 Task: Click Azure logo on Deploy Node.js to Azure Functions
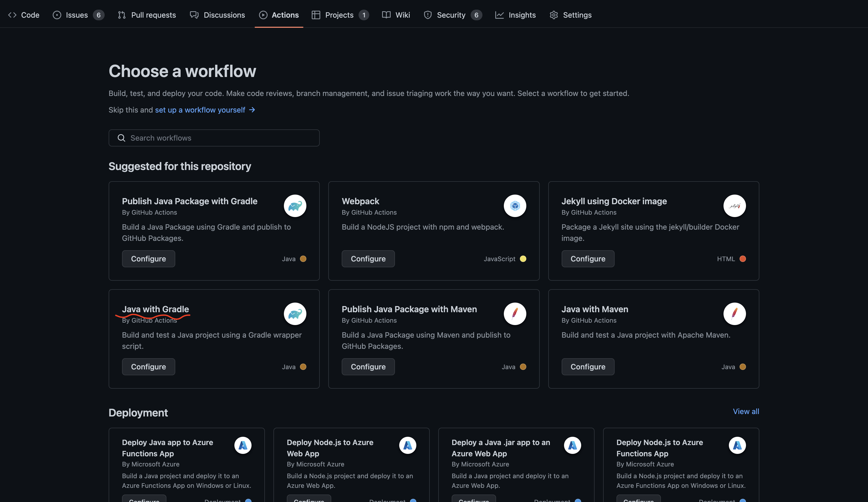tap(737, 445)
